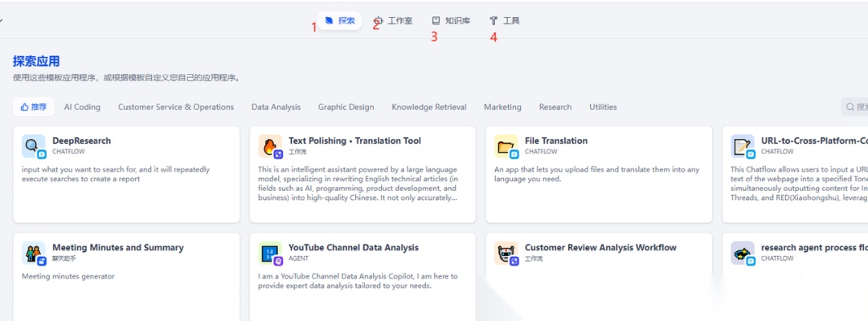Select the Marketing category
The image size is (868, 321).
(502, 108)
